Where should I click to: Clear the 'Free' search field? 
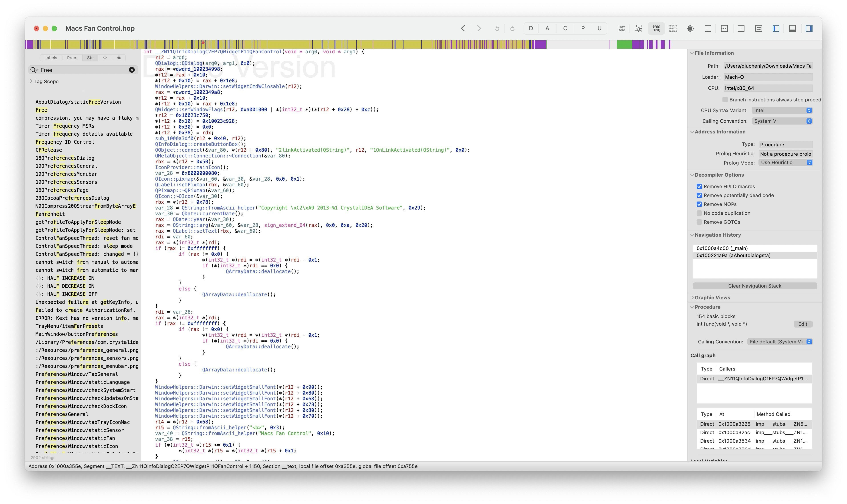click(x=132, y=70)
